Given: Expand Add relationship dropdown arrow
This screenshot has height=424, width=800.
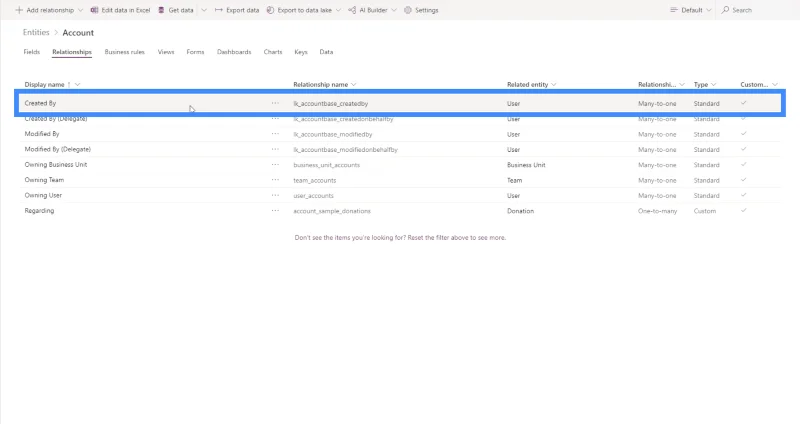Looking at the screenshot, I should (x=80, y=10).
